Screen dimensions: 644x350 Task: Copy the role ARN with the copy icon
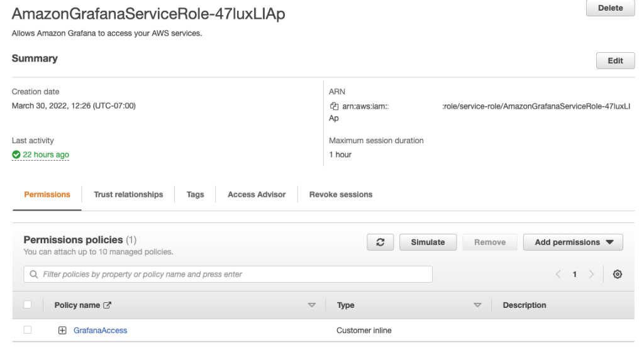pyautogui.click(x=334, y=106)
